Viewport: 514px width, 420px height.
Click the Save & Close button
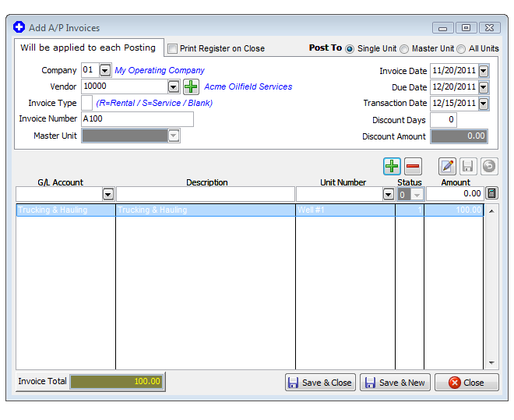point(320,383)
